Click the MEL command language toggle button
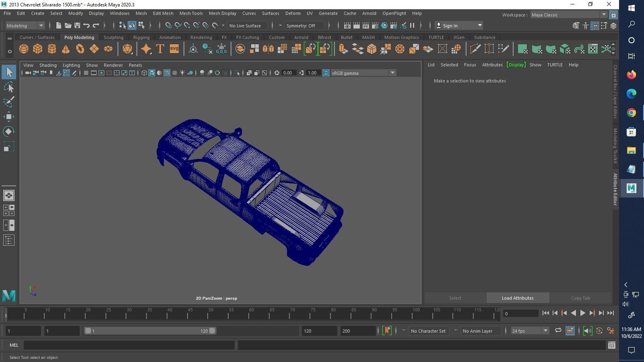 (14, 345)
